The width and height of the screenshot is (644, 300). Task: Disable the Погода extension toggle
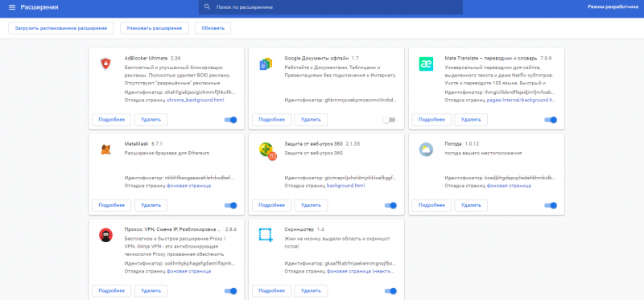click(551, 205)
